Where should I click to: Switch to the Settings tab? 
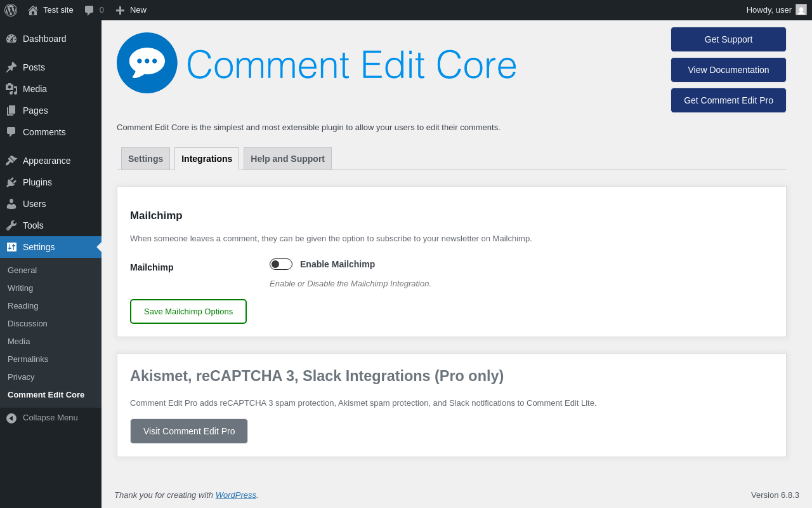(x=145, y=159)
